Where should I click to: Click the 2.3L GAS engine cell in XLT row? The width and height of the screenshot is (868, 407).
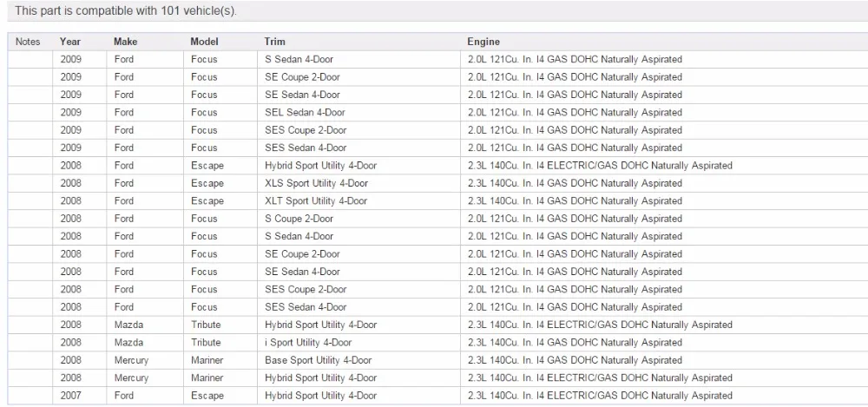575,201
